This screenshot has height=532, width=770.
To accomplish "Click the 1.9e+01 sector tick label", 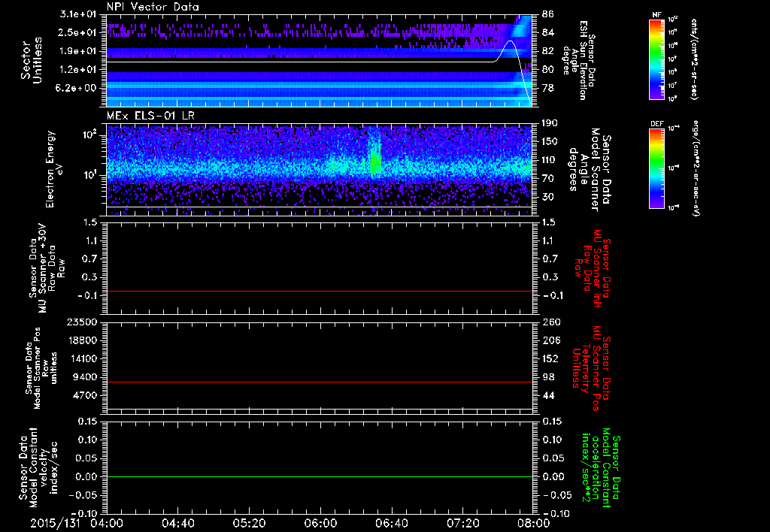I will pyautogui.click(x=77, y=51).
